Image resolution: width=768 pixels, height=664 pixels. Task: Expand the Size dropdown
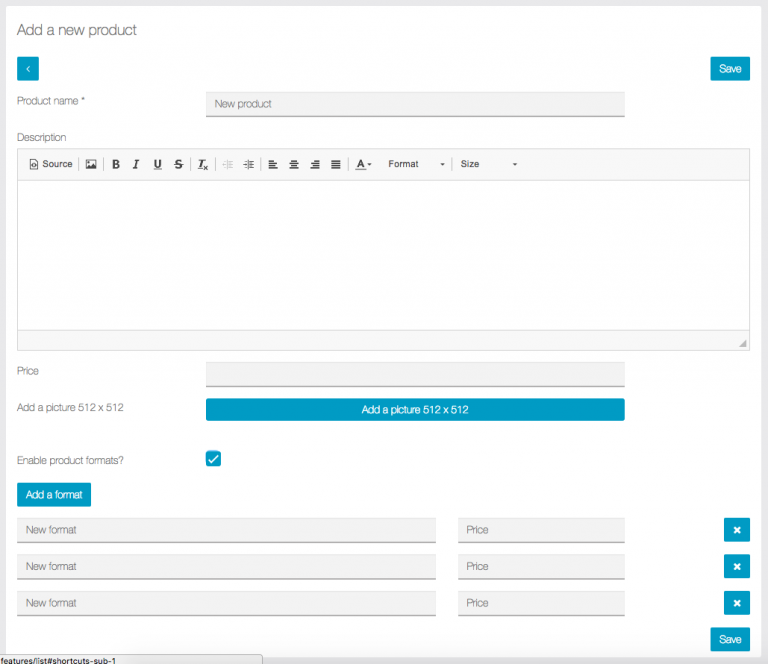[x=488, y=164]
